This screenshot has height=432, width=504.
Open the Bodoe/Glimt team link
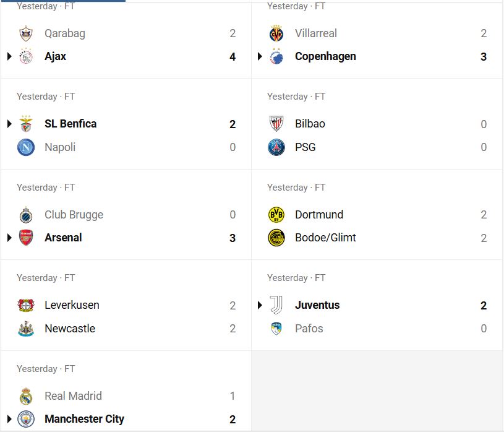pyautogui.click(x=325, y=238)
